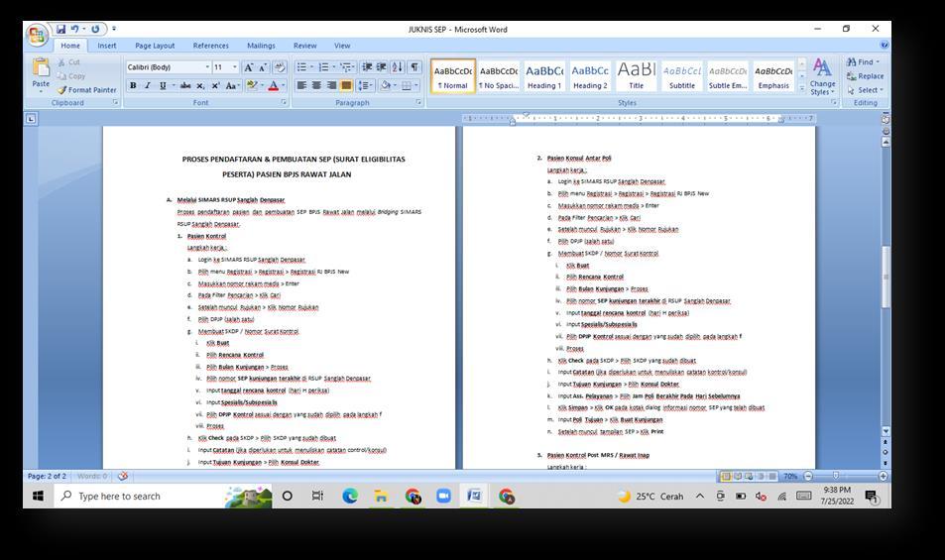Open the Change Case dropdown
Viewport: 945px width, 560px height.
pyautogui.click(x=232, y=85)
